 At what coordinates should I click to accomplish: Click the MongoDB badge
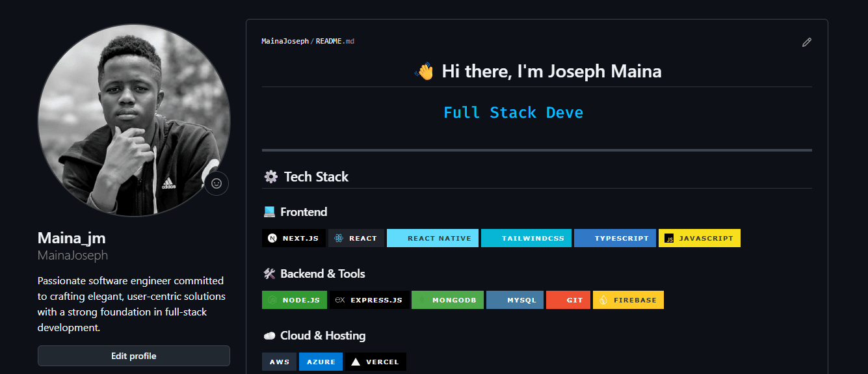(447, 300)
